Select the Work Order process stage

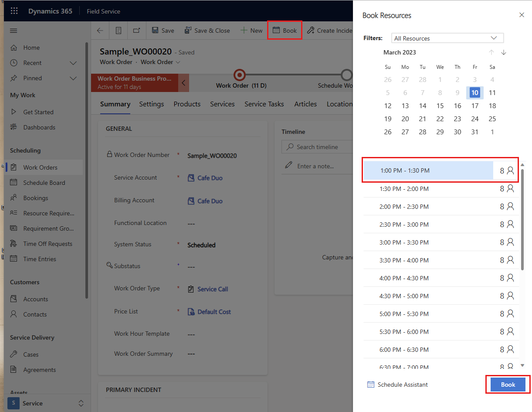tap(240, 75)
